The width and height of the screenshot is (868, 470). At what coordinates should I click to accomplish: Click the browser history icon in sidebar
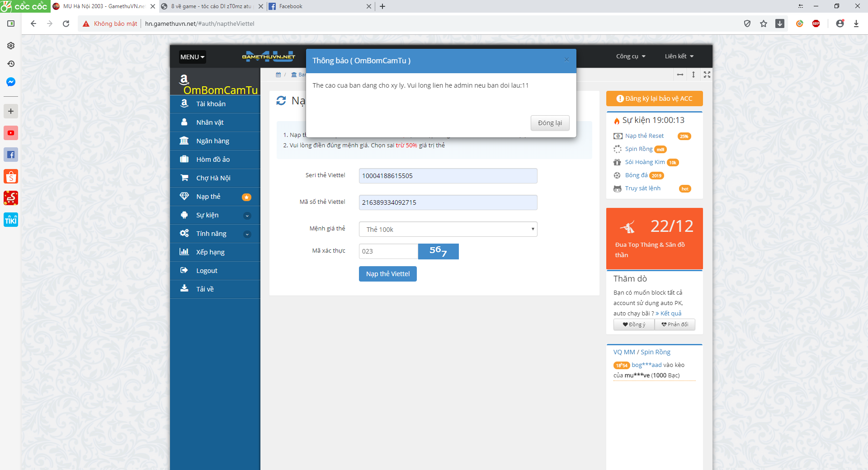(x=11, y=64)
